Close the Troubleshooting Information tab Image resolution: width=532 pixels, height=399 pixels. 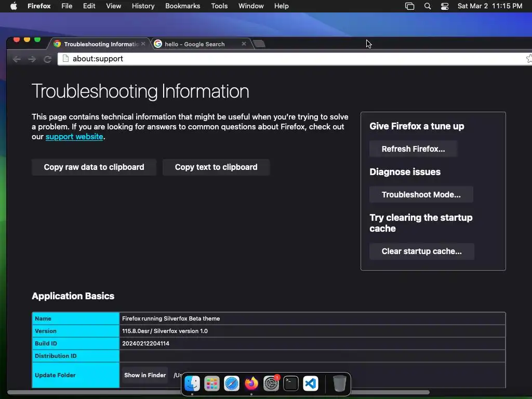pyautogui.click(x=143, y=44)
